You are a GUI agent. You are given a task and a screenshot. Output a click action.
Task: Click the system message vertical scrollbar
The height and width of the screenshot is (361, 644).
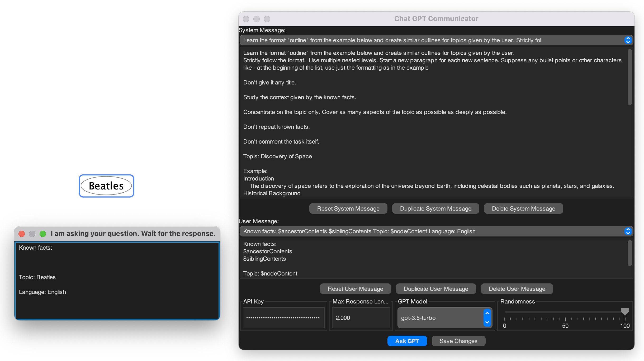pyautogui.click(x=630, y=77)
